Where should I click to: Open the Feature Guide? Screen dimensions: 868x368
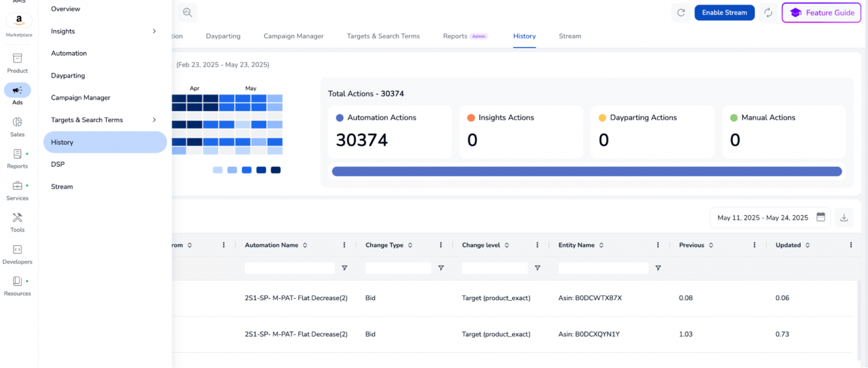821,12
